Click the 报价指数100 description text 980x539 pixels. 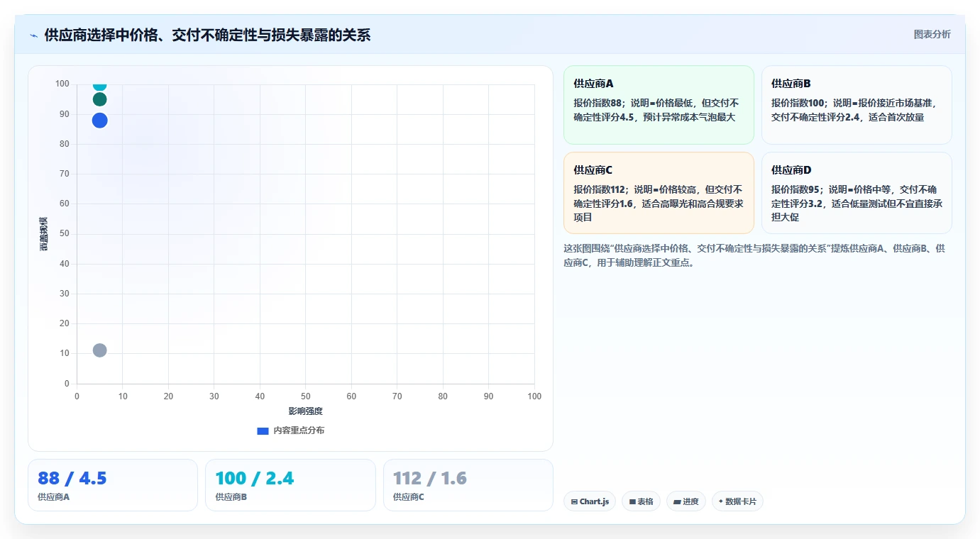[x=854, y=110]
